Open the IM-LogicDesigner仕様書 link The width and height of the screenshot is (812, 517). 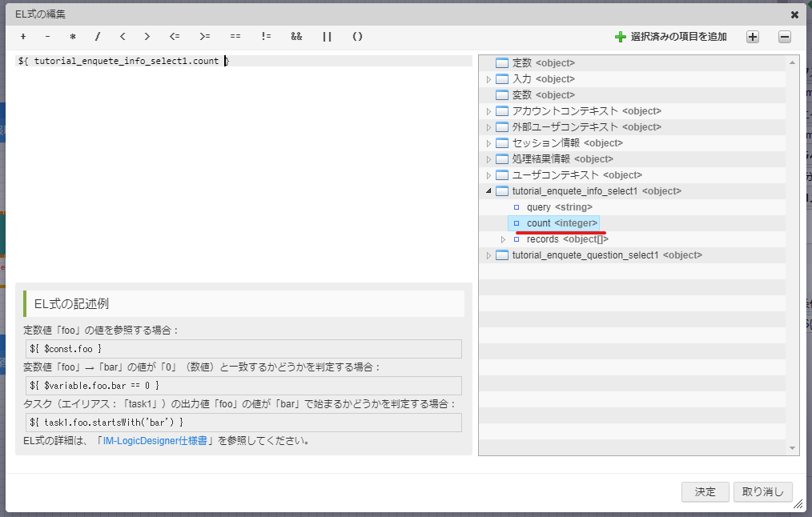[x=155, y=441]
